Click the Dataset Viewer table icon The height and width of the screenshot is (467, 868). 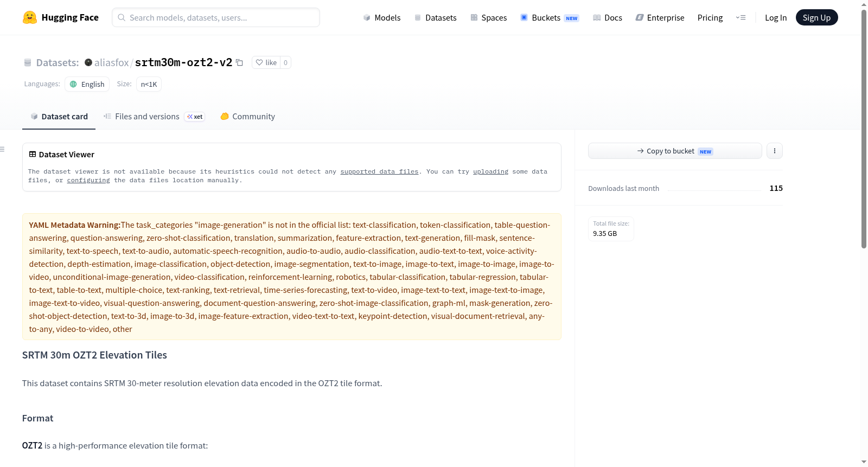(33, 154)
